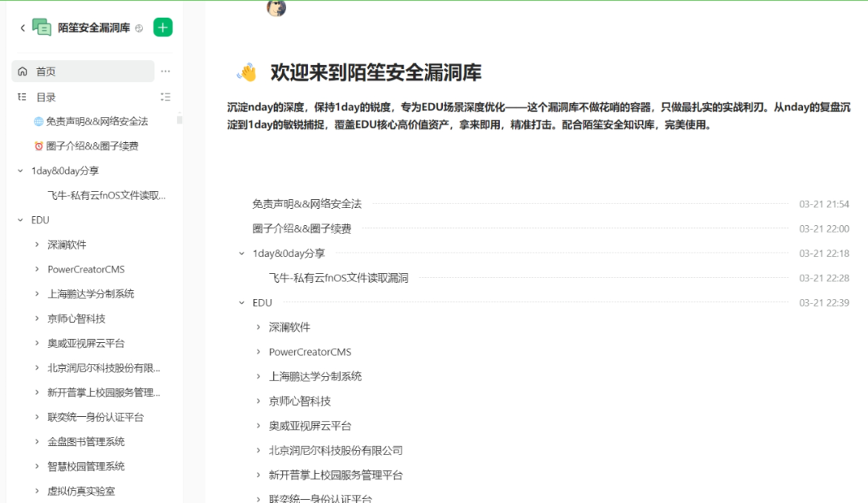Image resolution: width=868 pixels, height=503 pixels.
Task: Click the heading 欢迎来到陌笙安全漏洞库
Action: 376,72
